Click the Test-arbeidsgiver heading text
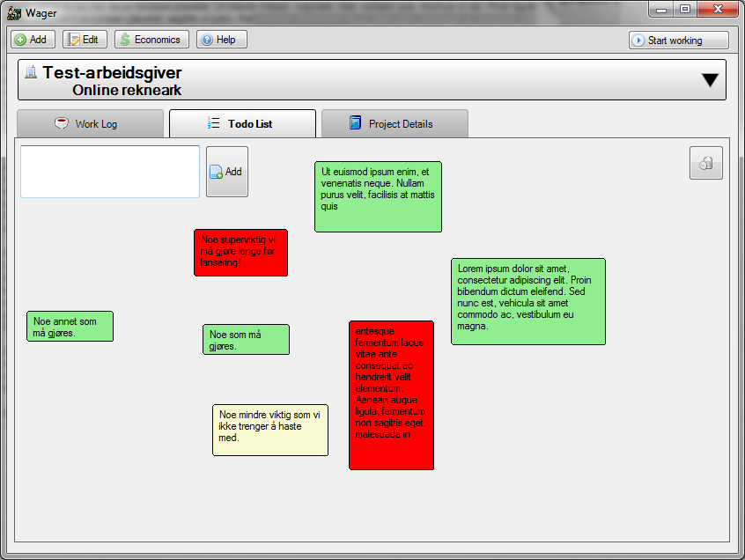The height and width of the screenshot is (560, 745). (x=112, y=72)
